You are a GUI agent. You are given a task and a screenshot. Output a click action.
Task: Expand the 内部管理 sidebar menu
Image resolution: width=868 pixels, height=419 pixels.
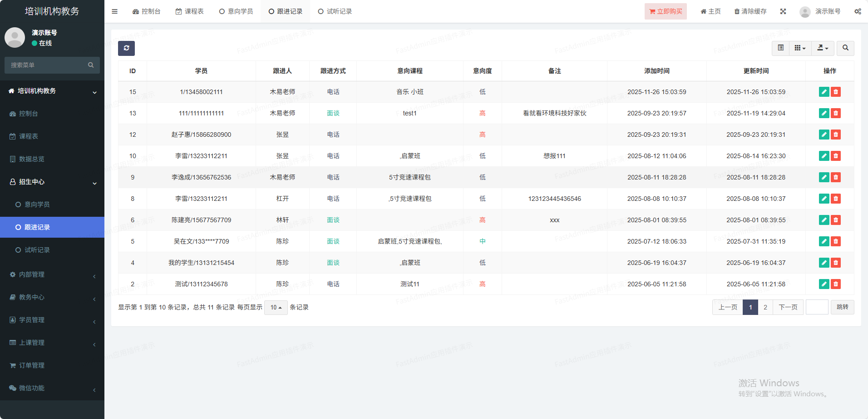52,274
